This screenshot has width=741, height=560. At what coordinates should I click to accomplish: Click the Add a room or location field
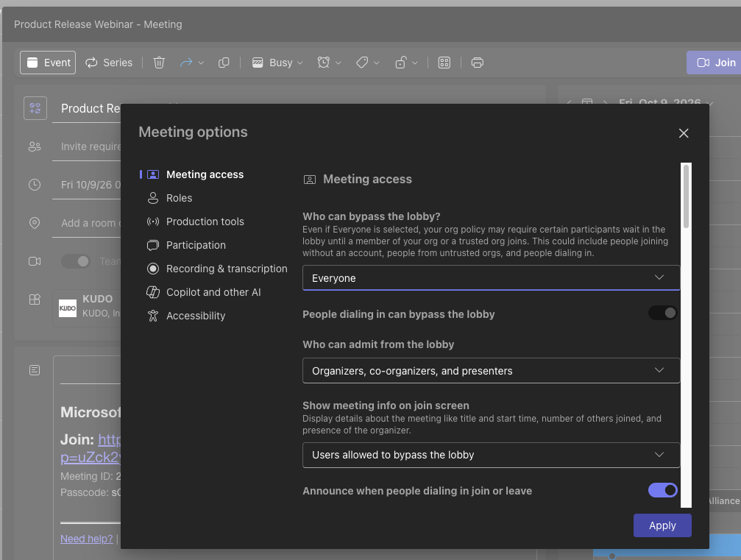[88, 223]
